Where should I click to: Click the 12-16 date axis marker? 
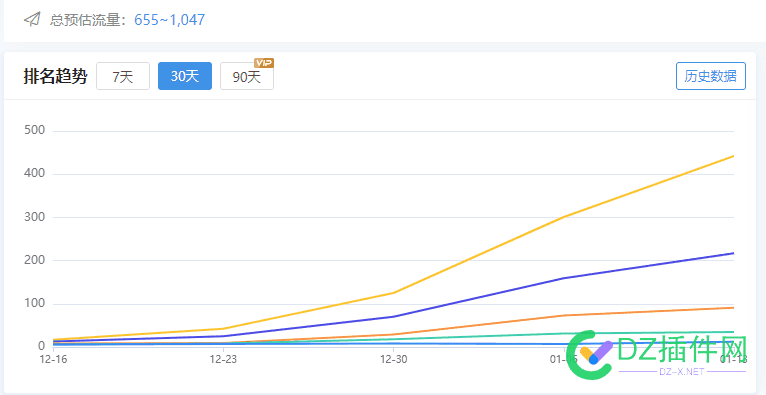pos(53,359)
